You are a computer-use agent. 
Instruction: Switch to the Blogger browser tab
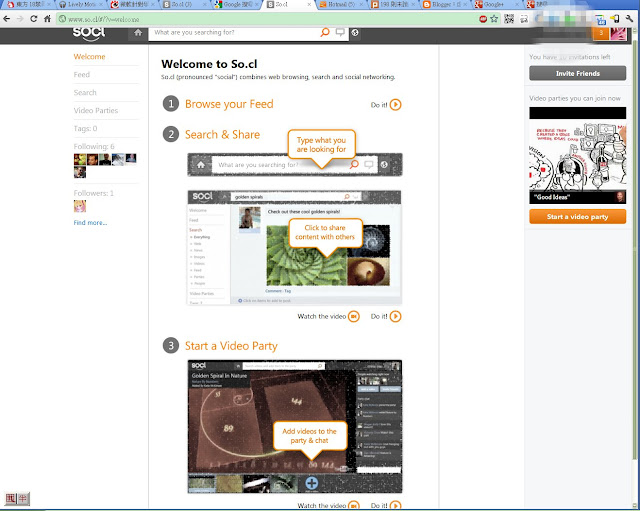(x=446, y=4)
